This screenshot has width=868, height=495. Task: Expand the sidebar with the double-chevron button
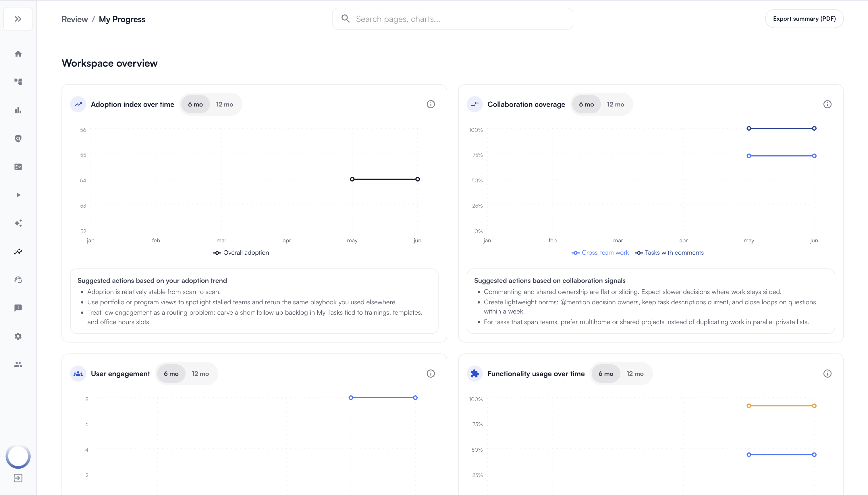pyautogui.click(x=18, y=19)
